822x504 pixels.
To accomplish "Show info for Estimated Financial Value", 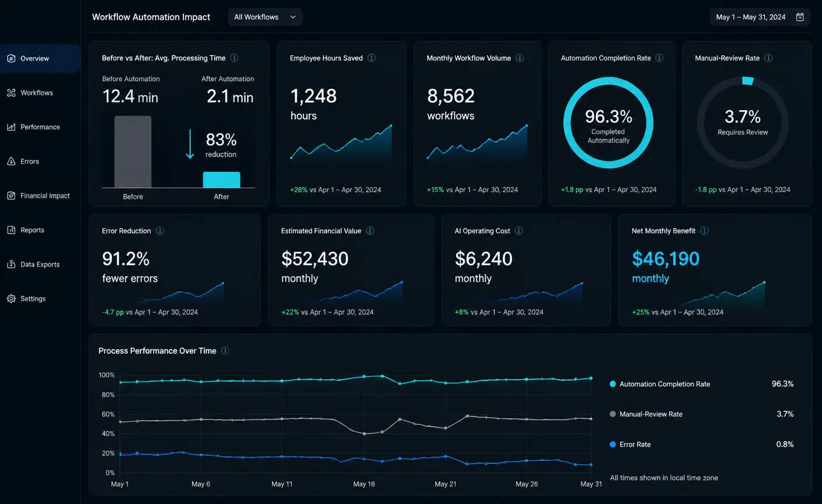I will tap(370, 231).
